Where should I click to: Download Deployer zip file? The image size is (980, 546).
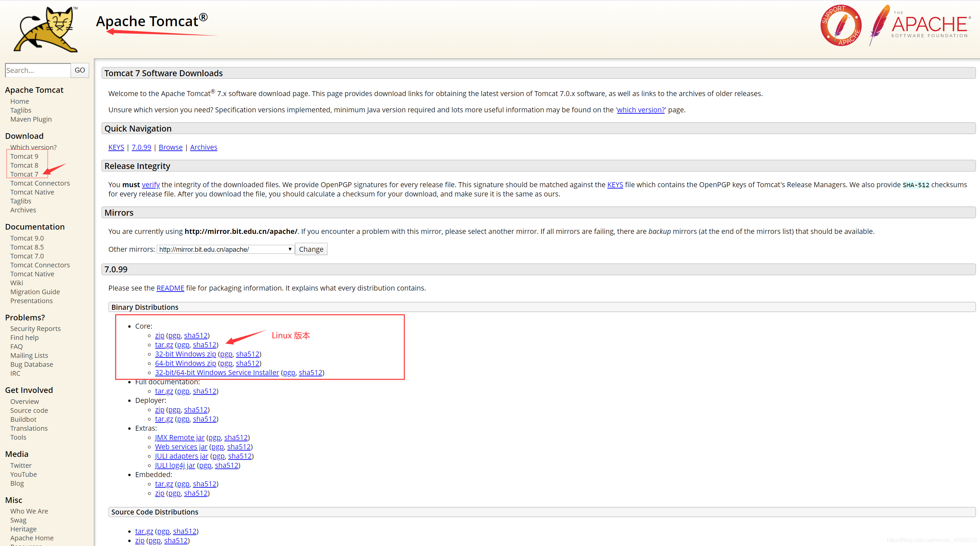tap(159, 409)
